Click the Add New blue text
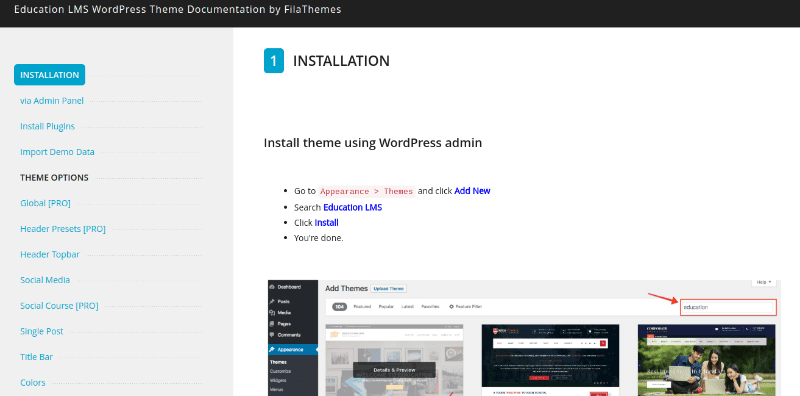 [472, 191]
